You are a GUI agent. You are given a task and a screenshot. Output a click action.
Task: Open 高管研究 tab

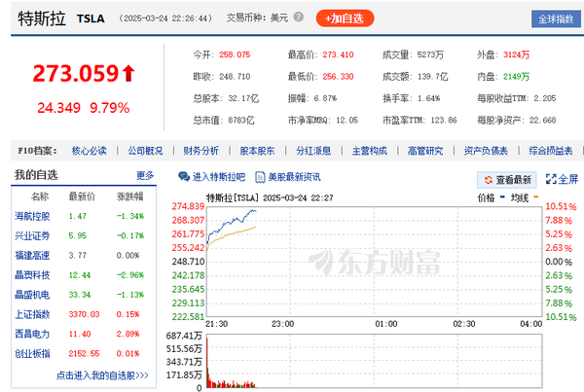[x=425, y=151]
